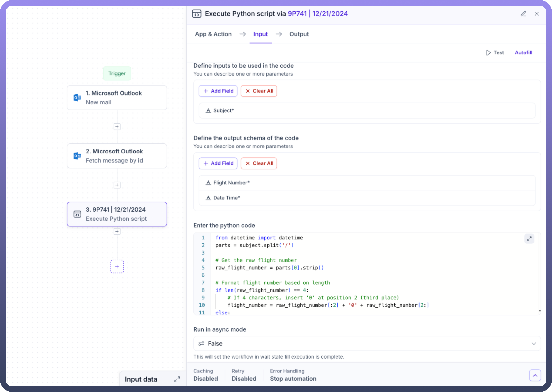
Task: Click the pencil edit icon in header
Action: [523, 14]
